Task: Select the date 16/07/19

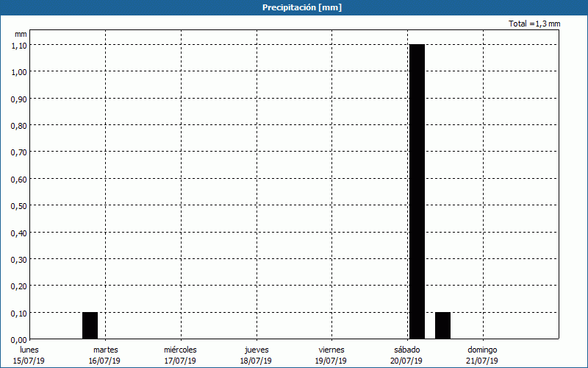Action: click(x=104, y=361)
